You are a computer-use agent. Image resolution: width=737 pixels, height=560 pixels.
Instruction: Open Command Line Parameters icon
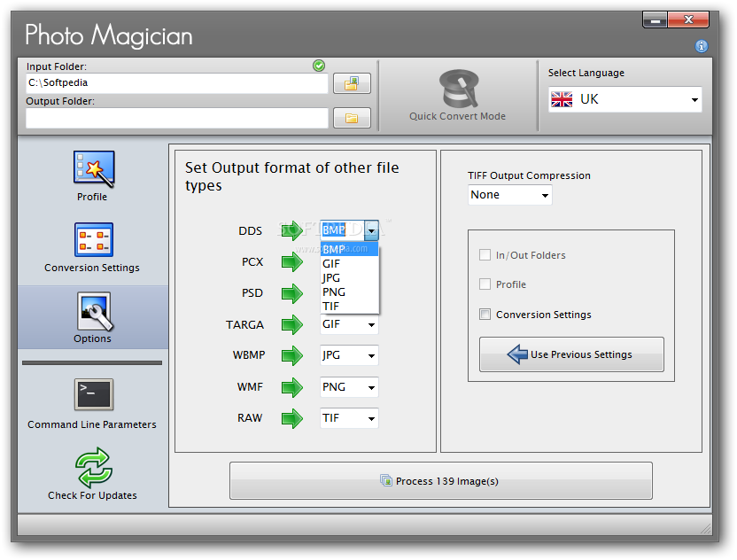coord(94,394)
